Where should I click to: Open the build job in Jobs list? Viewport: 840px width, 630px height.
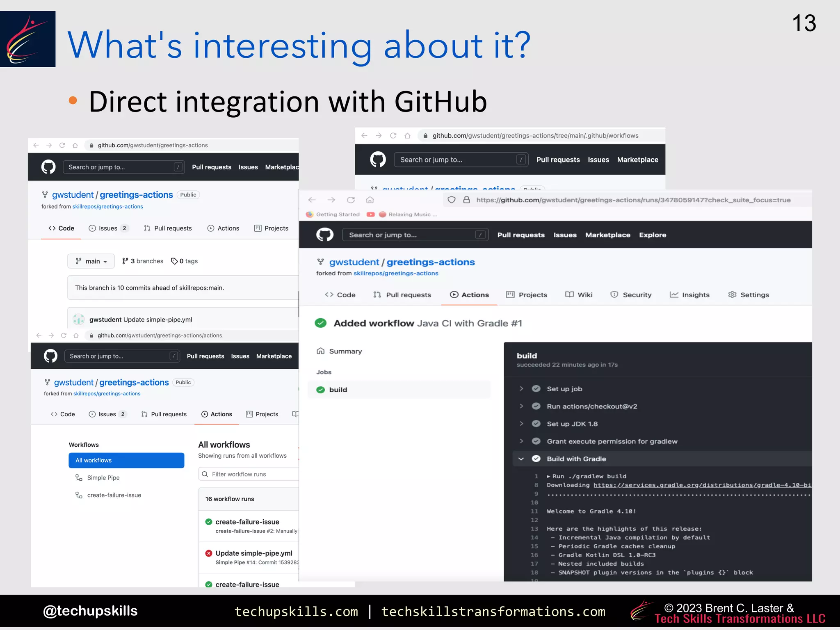click(338, 390)
